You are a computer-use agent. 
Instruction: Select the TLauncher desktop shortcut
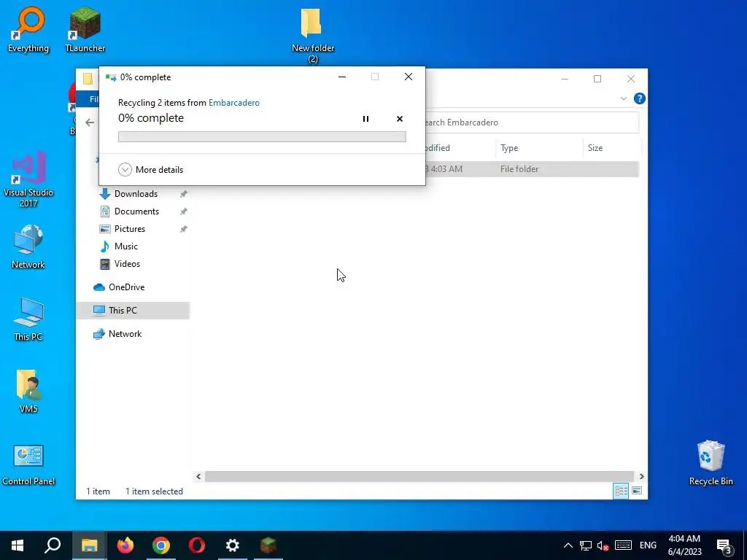[x=85, y=30]
